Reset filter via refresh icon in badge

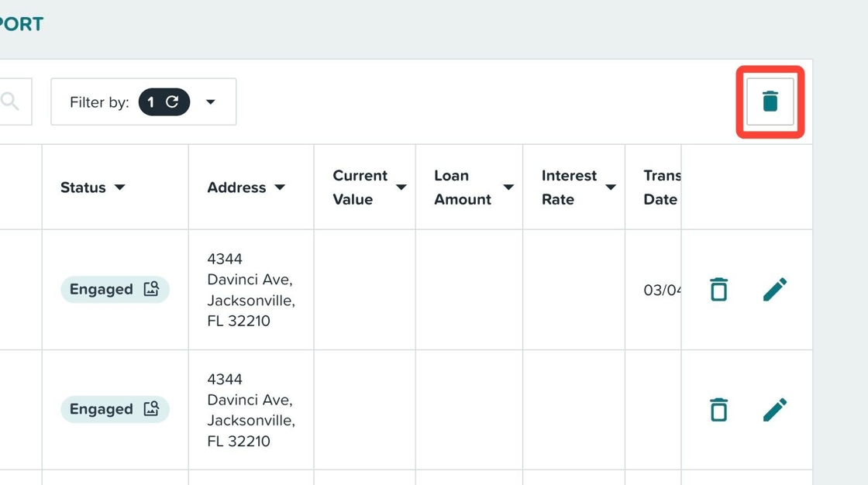[x=173, y=101]
